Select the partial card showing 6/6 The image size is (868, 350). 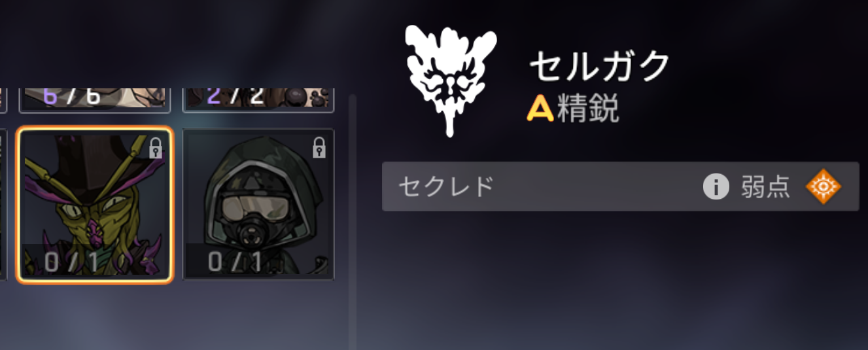95,99
